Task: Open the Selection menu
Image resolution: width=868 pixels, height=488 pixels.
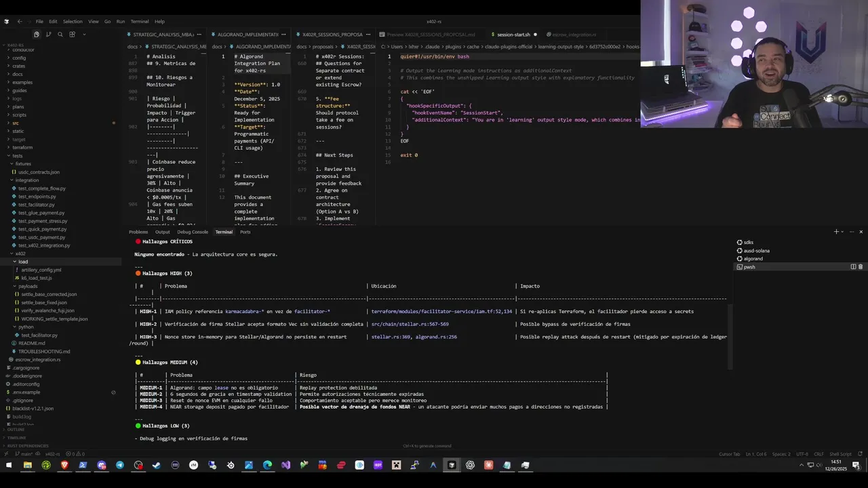Action: [73, 21]
